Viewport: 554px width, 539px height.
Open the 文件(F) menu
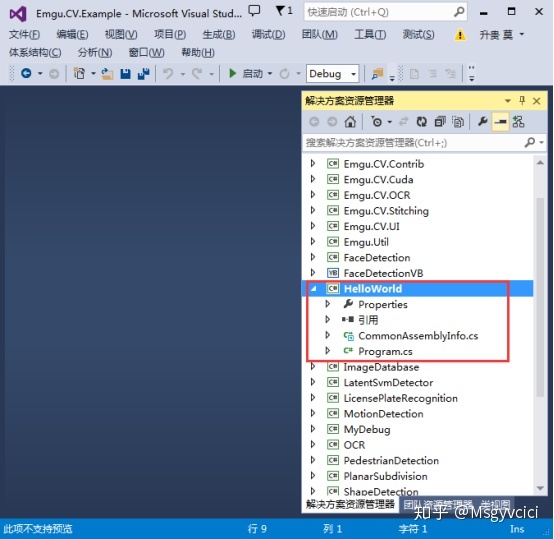point(24,35)
